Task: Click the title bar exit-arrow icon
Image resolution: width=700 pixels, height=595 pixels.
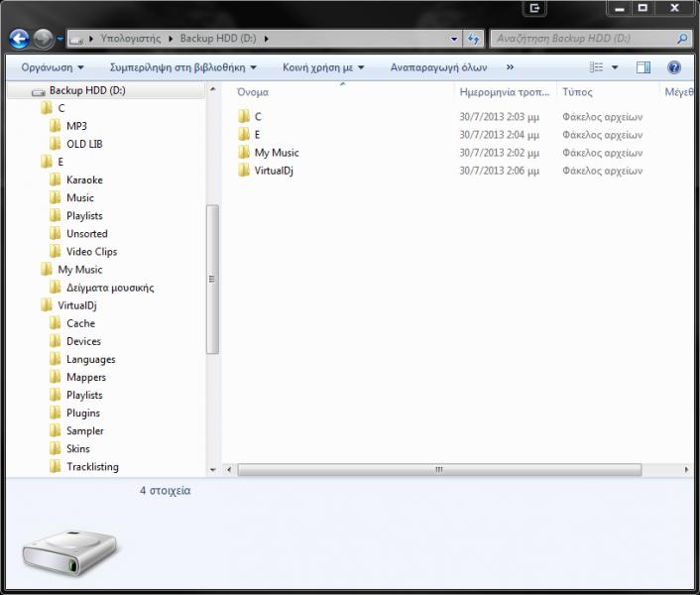Action: click(534, 8)
